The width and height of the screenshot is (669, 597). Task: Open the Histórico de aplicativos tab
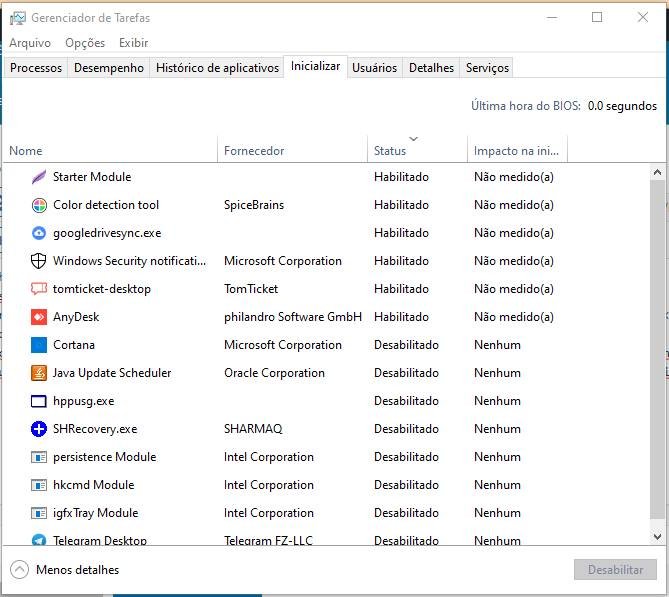coord(217,68)
